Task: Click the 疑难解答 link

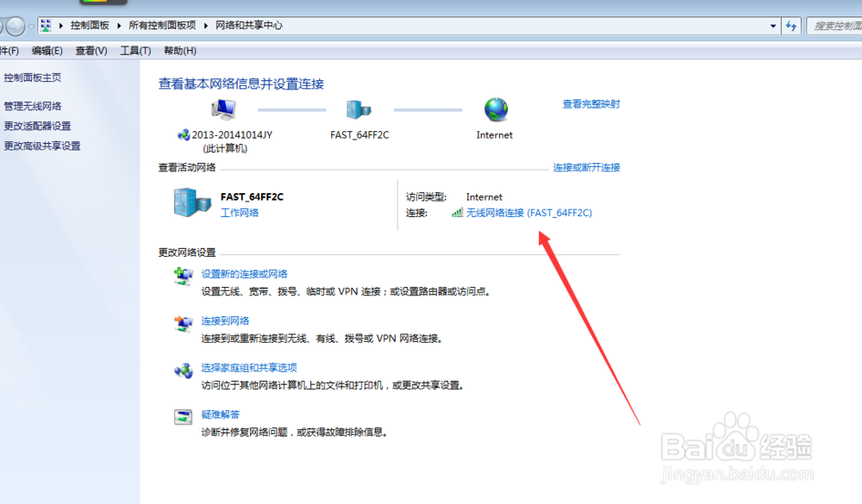Action: point(220,414)
